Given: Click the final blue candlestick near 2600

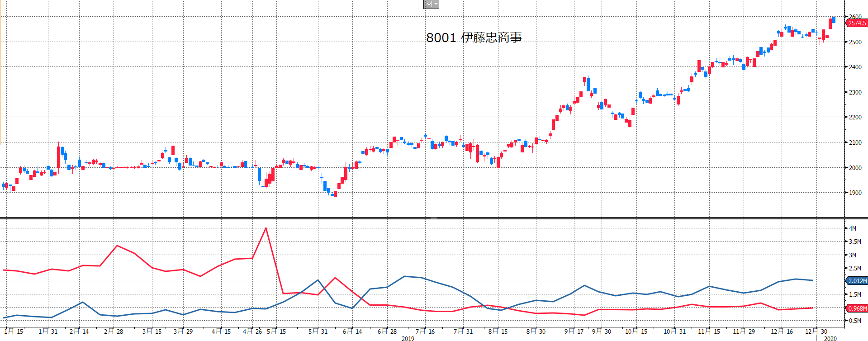Looking at the screenshot, I should coord(834,20).
